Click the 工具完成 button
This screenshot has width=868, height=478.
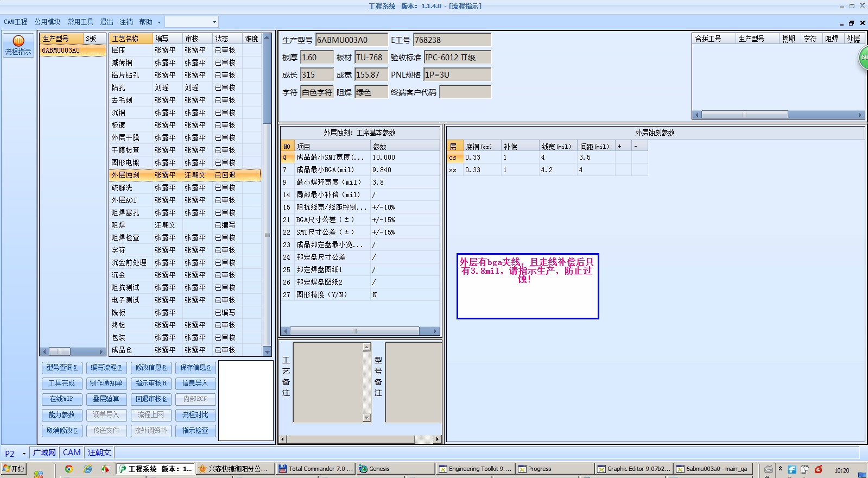point(62,383)
